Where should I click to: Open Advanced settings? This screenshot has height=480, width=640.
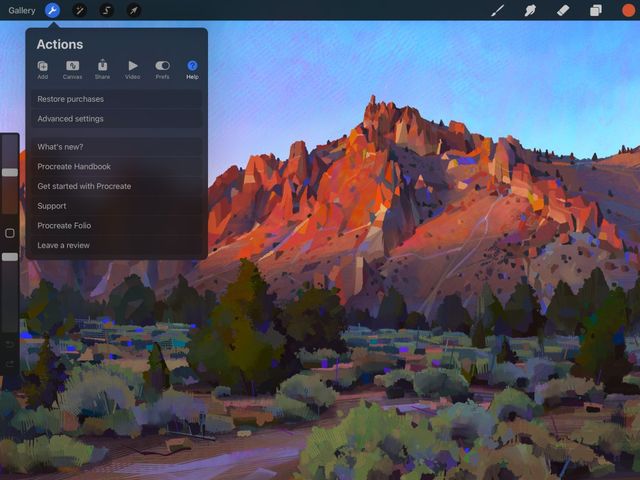point(117,119)
